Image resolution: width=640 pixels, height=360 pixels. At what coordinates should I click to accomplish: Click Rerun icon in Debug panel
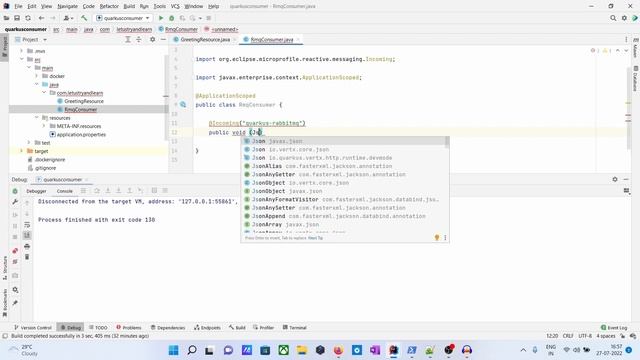pos(15,191)
